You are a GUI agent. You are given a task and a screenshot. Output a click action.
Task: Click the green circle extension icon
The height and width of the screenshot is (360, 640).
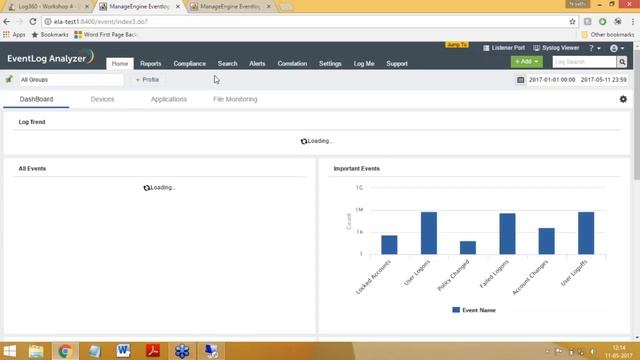point(602,22)
